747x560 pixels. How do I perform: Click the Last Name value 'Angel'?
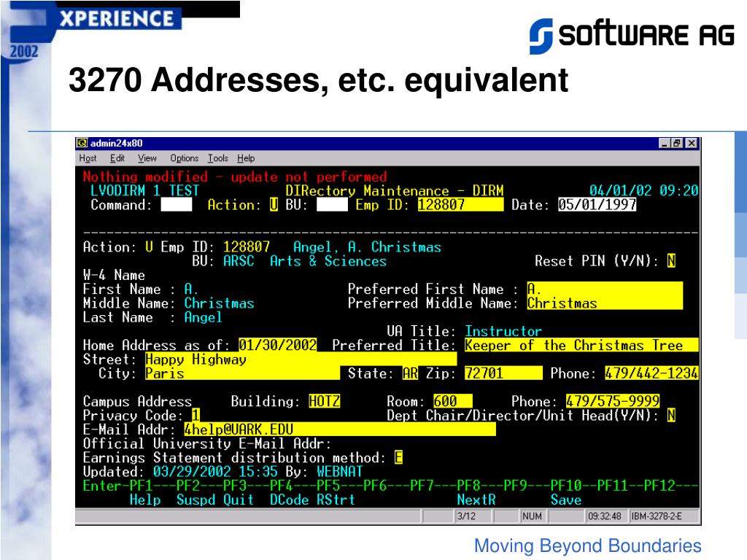[204, 317]
